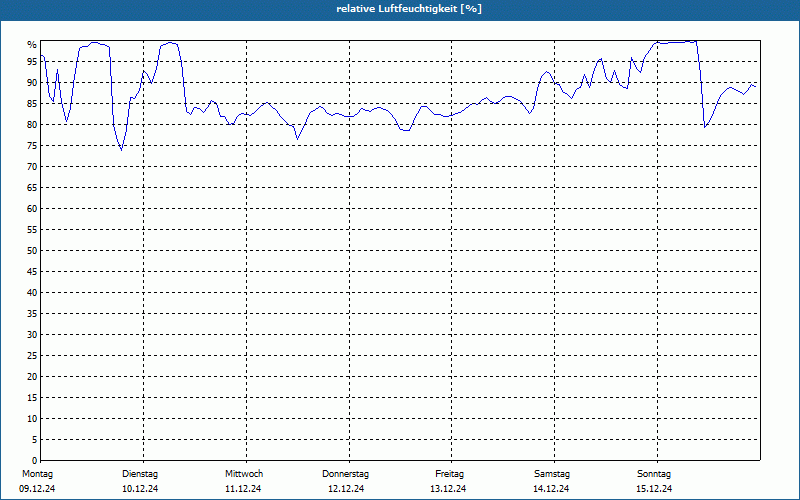Select the date 10.12.24
This screenshot has width=800, height=500.
140,489
